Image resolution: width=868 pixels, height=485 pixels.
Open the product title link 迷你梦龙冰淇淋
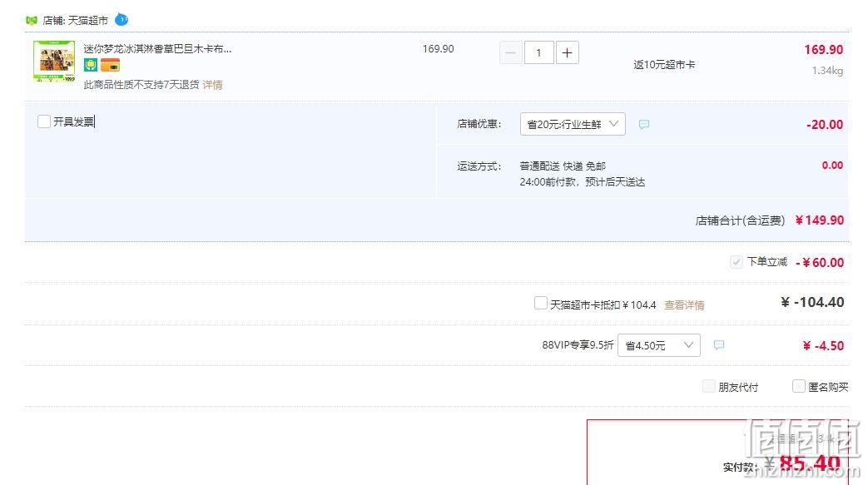click(158, 49)
